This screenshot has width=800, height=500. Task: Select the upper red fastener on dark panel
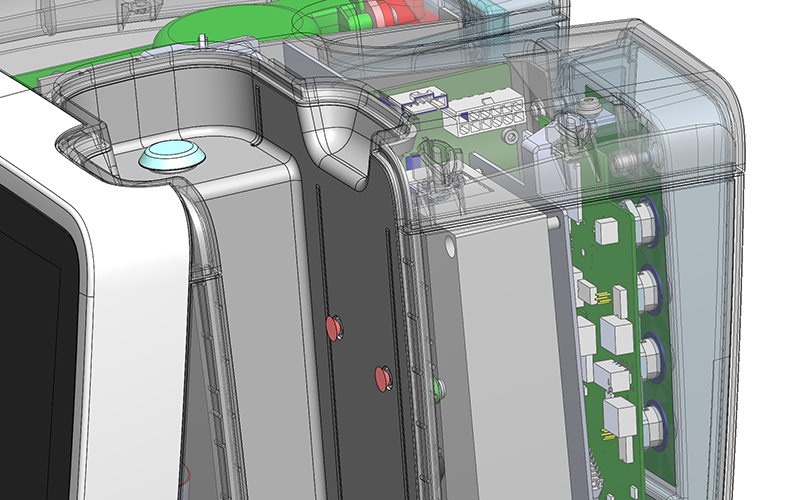(x=332, y=324)
